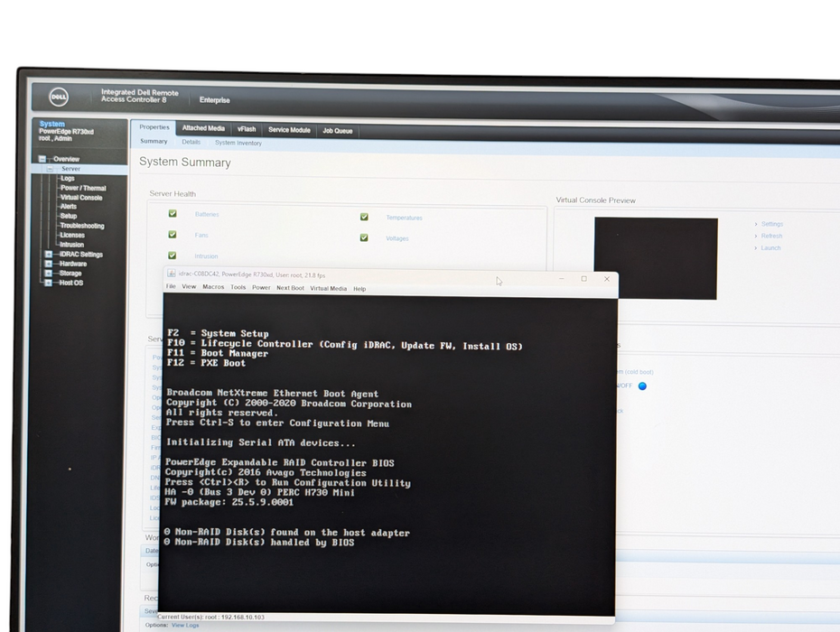Click the virtual console window title icon
Screen dimensions: 840x632
(172, 274)
